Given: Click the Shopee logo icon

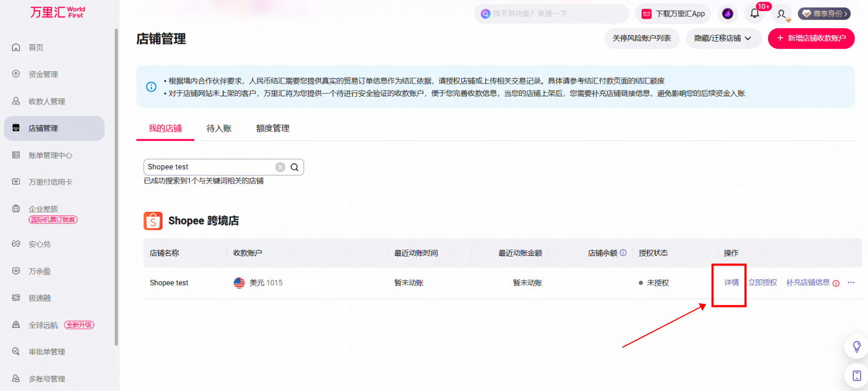Looking at the screenshot, I should [153, 221].
